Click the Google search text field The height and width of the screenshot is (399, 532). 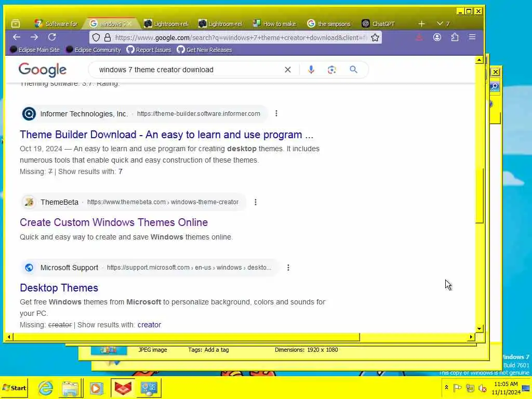[x=188, y=70]
